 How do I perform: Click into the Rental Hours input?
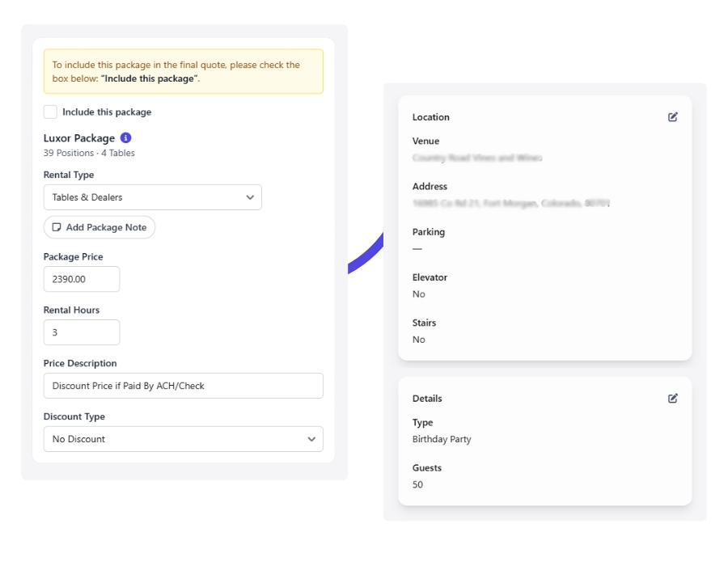point(81,332)
